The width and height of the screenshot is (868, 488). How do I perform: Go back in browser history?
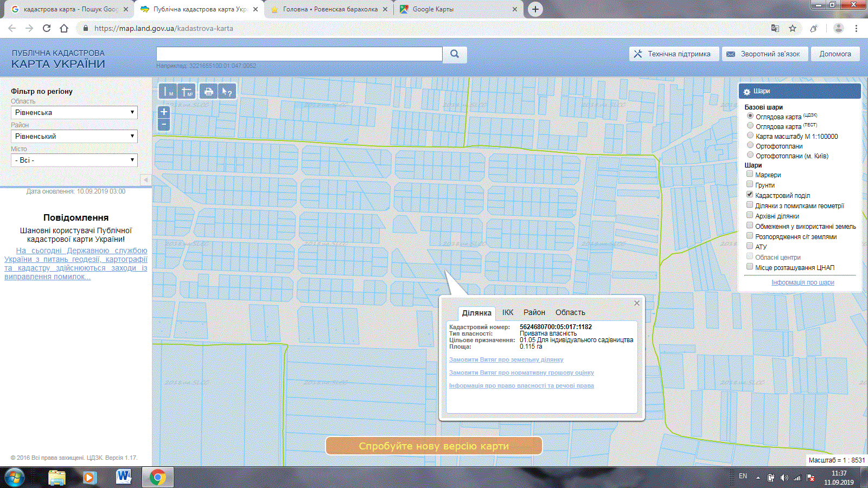tap(12, 28)
